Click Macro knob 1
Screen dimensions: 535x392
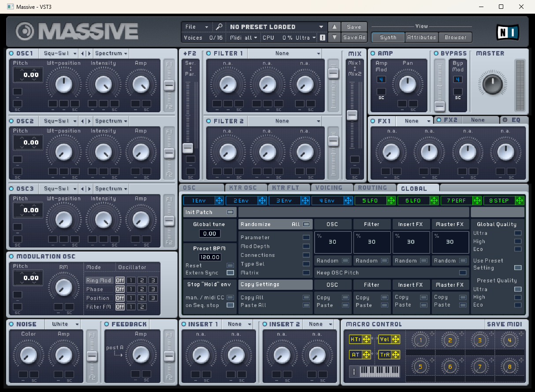click(x=420, y=340)
